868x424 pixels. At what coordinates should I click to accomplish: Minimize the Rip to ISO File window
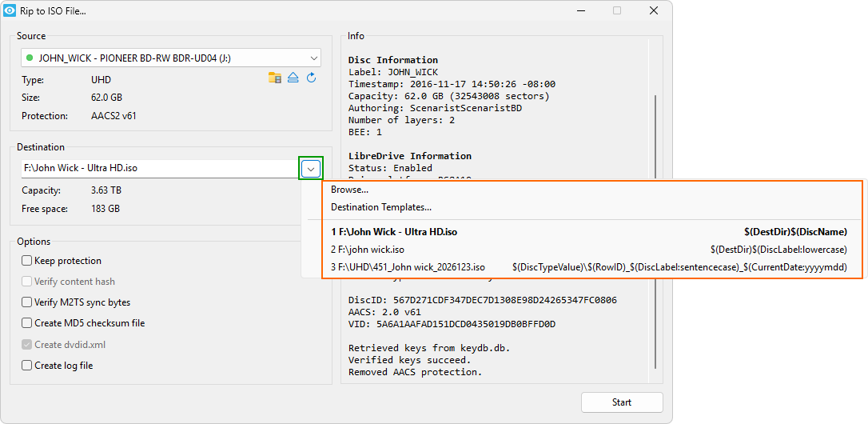pyautogui.click(x=579, y=11)
